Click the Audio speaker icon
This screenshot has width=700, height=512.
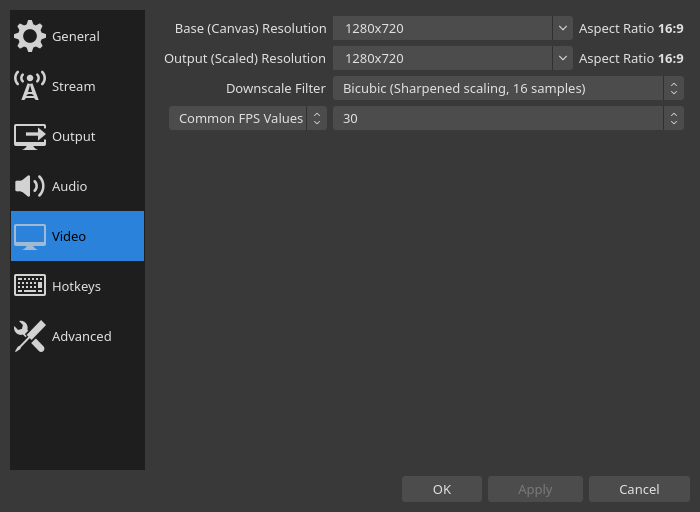coord(30,186)
